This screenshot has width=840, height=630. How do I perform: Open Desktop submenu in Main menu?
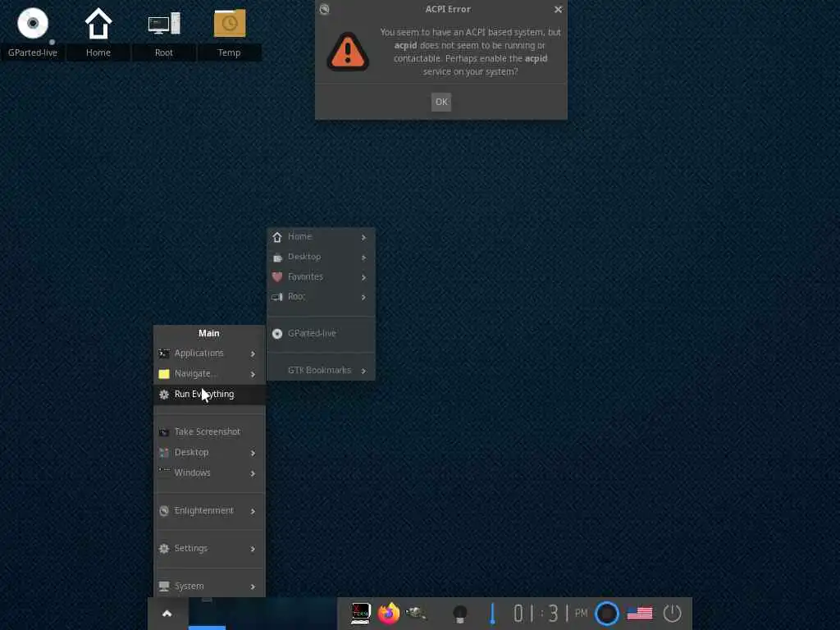(209, 452)
